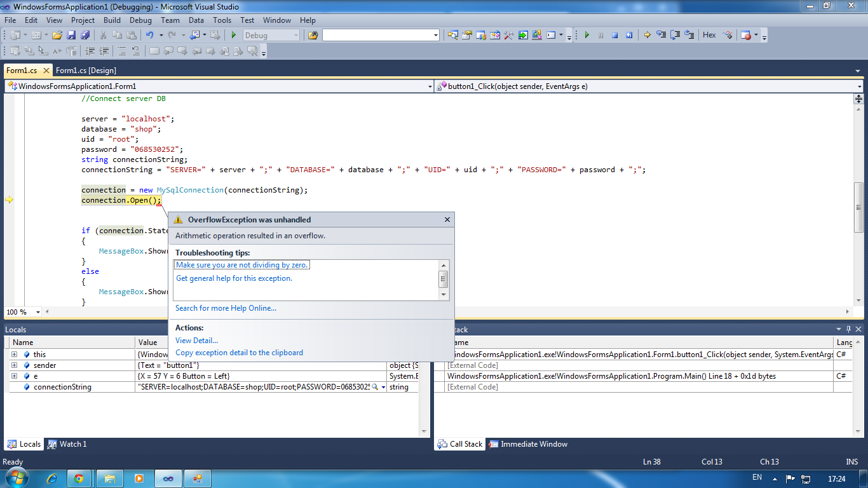Click Search for more Help Online... link
Image resolution: width=868 pixels, height=488 pixels.
click(x=226, y=308)
